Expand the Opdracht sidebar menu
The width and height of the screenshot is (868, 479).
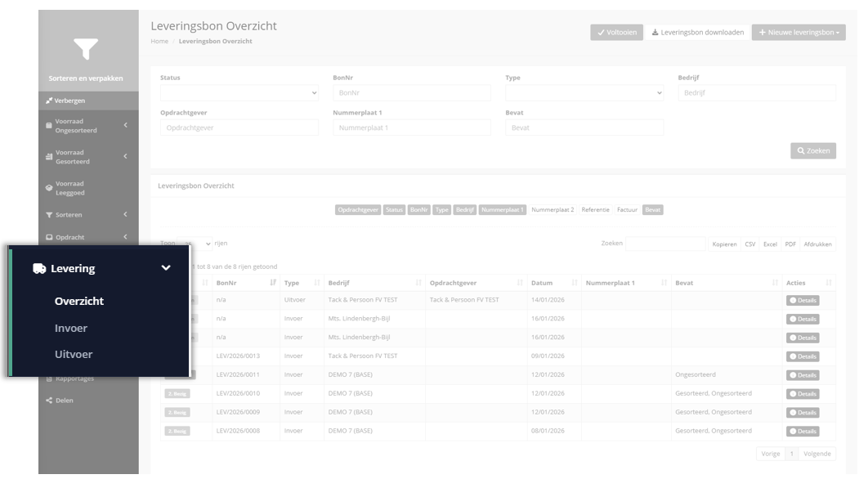(88, 238)
